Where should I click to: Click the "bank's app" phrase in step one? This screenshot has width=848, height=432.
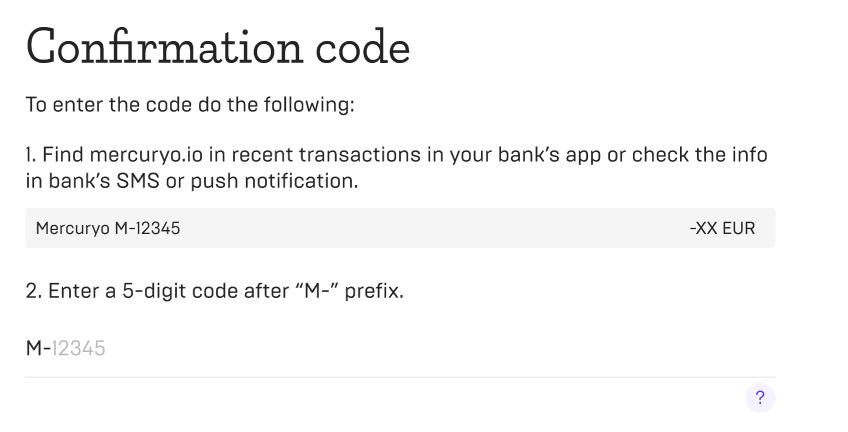coord(549,155)
